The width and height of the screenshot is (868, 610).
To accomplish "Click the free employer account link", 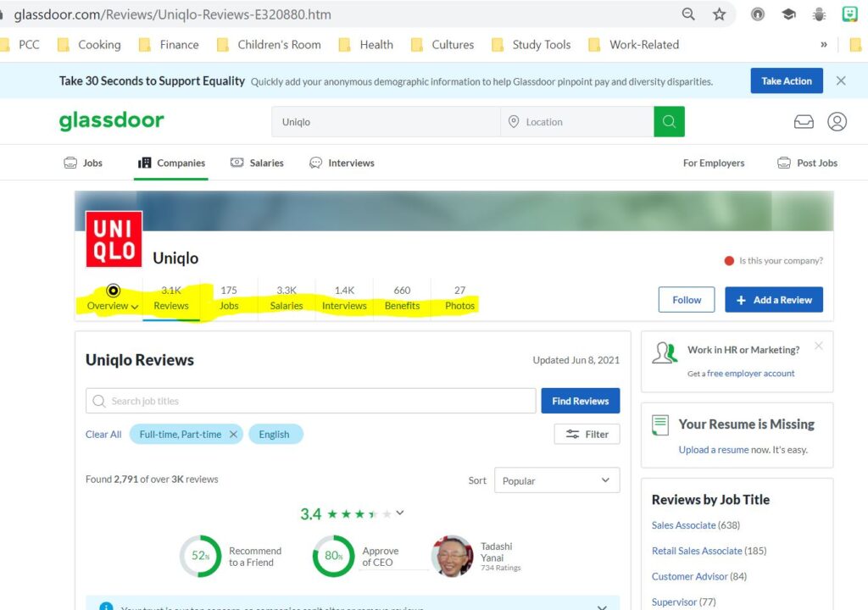I will pos(751,374).
